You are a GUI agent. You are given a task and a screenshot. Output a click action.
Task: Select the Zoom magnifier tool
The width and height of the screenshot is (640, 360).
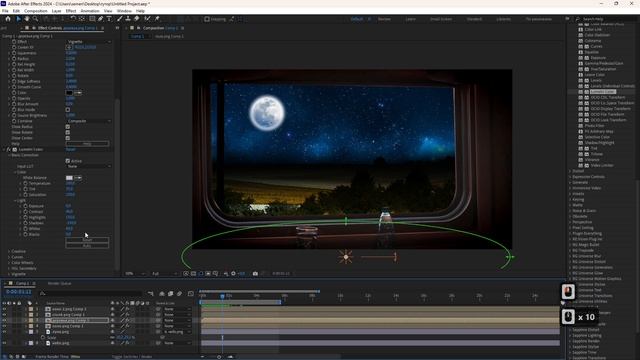pos(36,19)
